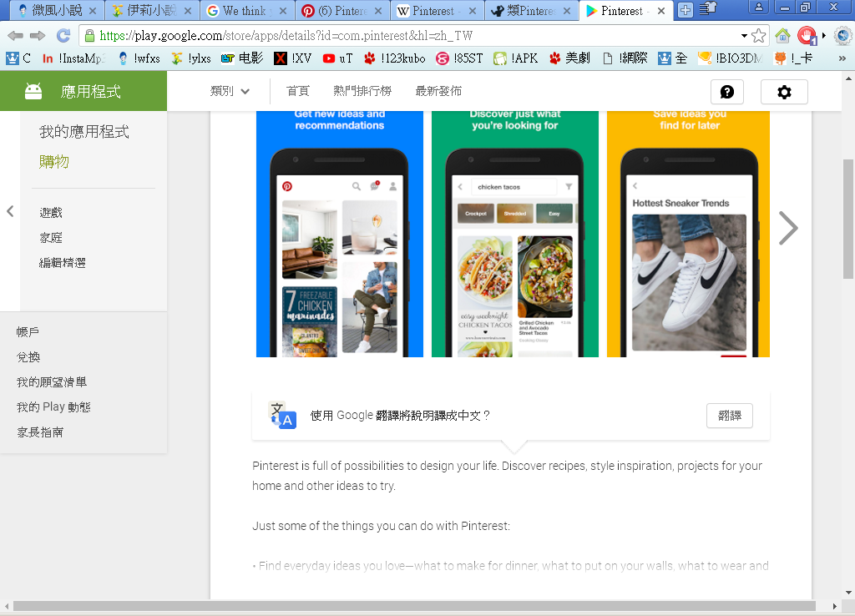Image resolution: width=855 pixels, height=616 pixels.
Task: Show next screenshots with right chevron
Action: point(788,228)
